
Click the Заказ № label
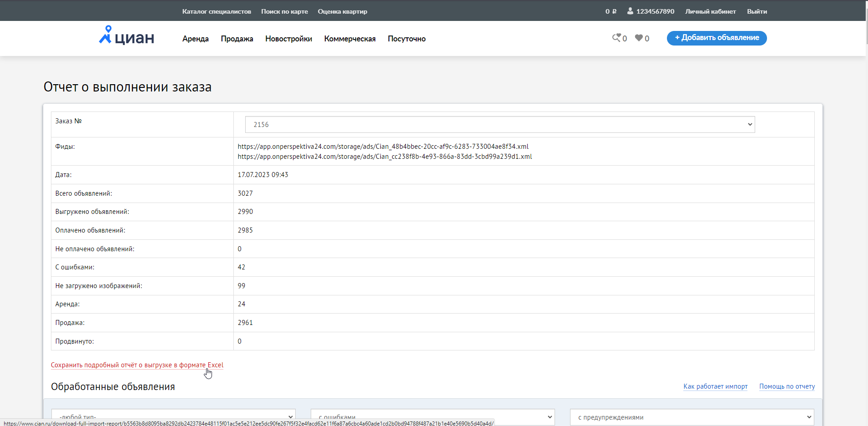point(69,121)
